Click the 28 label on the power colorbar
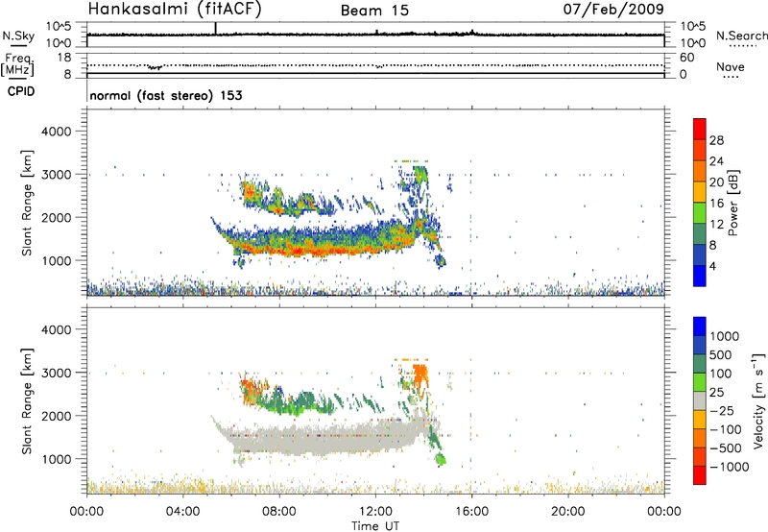The width and height of the screenshot is (768, 532). [x=716, y=140]
